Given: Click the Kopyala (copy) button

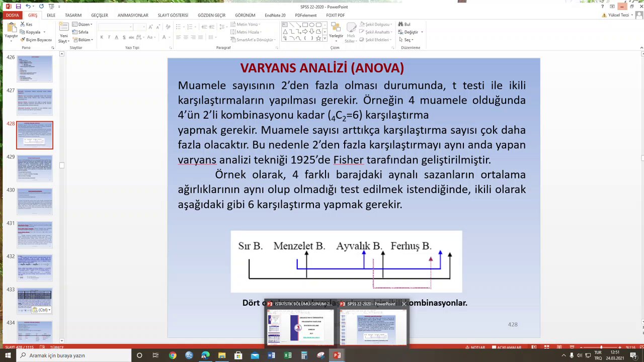Looking at the screenshot, I should 30,32.
